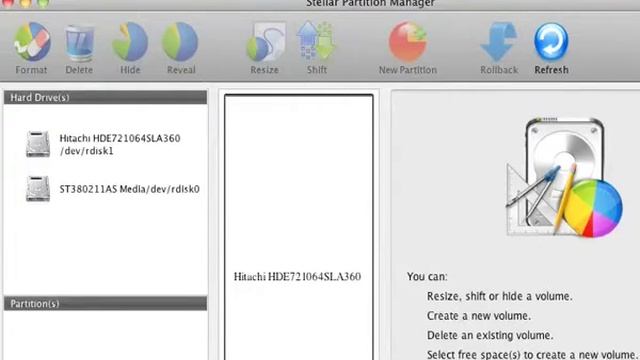Click the Delete trash icon
Screen dimensions: 640x360
point(79,43)
